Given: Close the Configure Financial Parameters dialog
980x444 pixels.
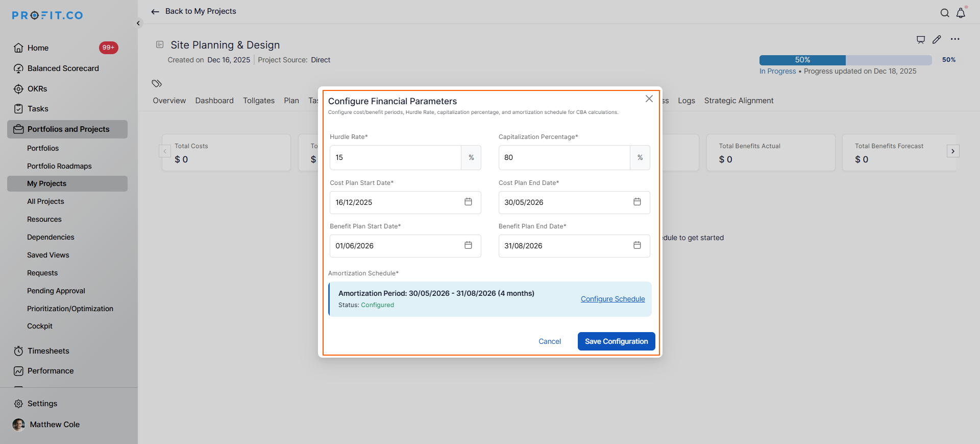Looking at the screenshot, I should (649, 99).
